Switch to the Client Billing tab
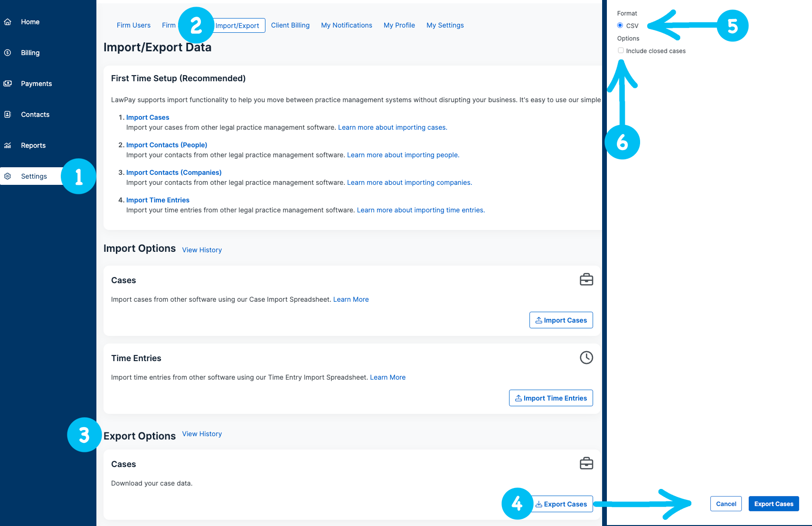The height and width of the screenshot is (526, 812). (290, 25)
